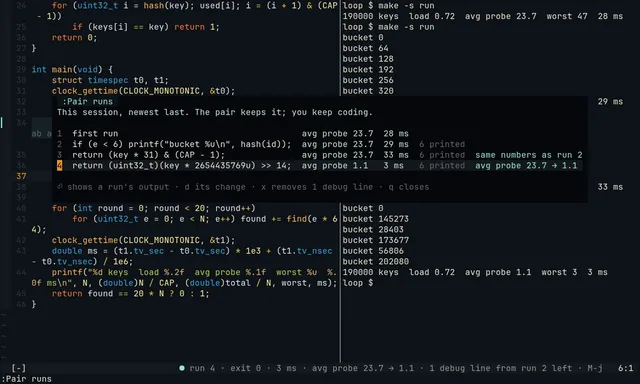Screen dimensions: 640x384
Task: Click terminal result line 'worst 47 28 ms'
Action: [x=483, y=16]
